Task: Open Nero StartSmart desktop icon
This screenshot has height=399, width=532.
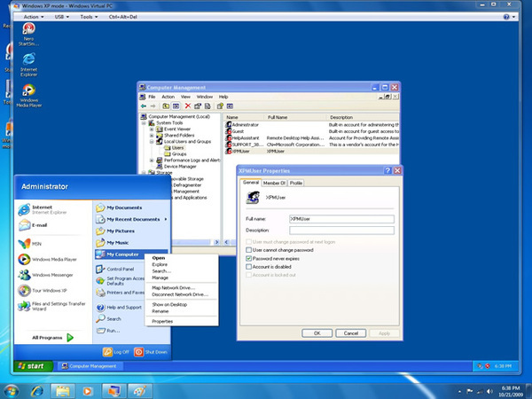Action: [29, 34]
